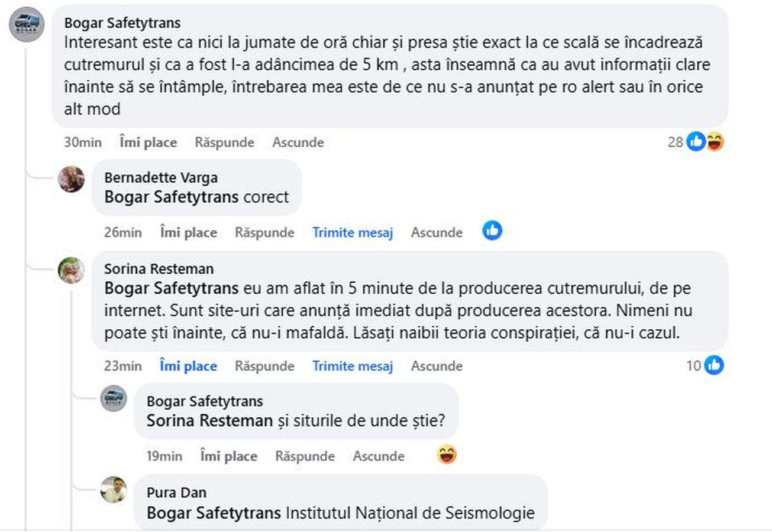Click the Bogar Safetytrans mention in Sorina's comment

click(x=171, y=289)
